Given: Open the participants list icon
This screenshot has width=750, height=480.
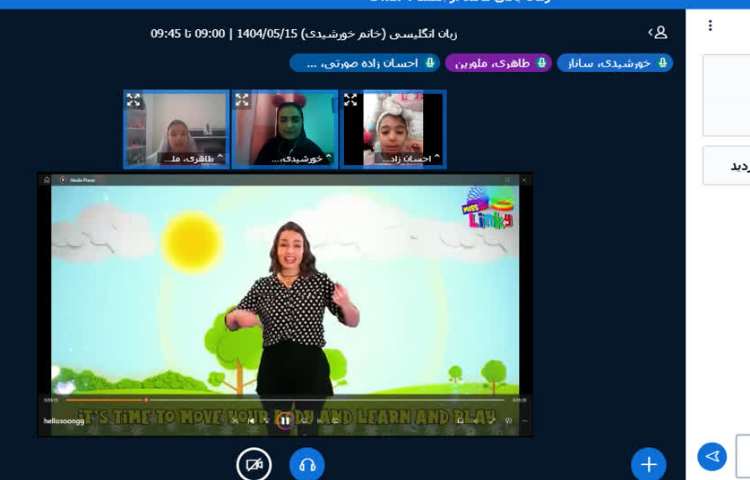Looking at the screenshot, I should coord(658,33).
